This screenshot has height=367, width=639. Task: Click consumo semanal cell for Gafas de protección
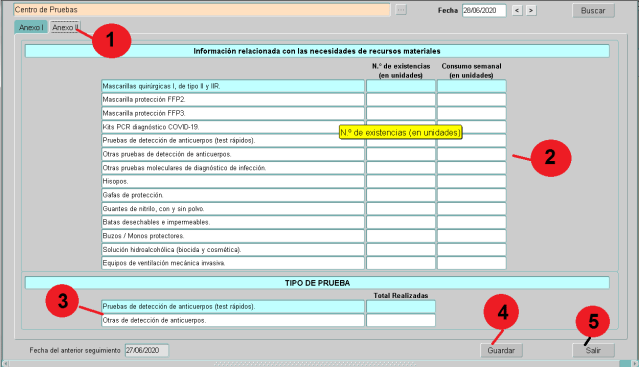[x=472, y=195]
